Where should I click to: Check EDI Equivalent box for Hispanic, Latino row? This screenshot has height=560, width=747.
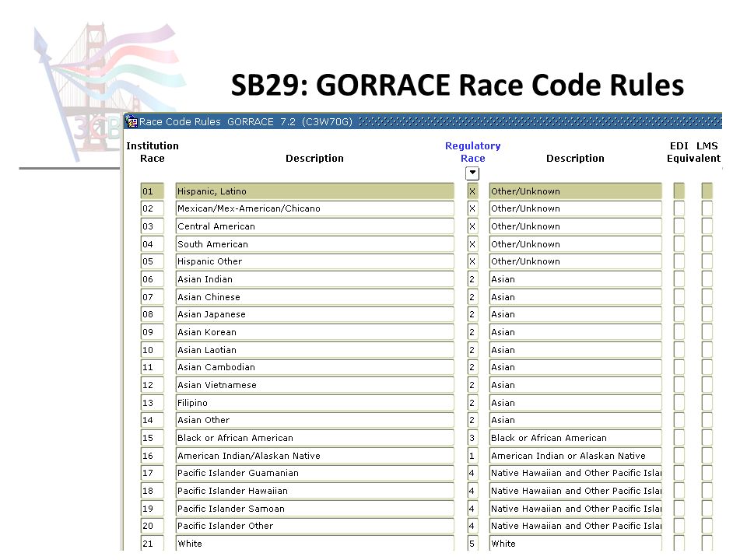(x=679, y=191)
